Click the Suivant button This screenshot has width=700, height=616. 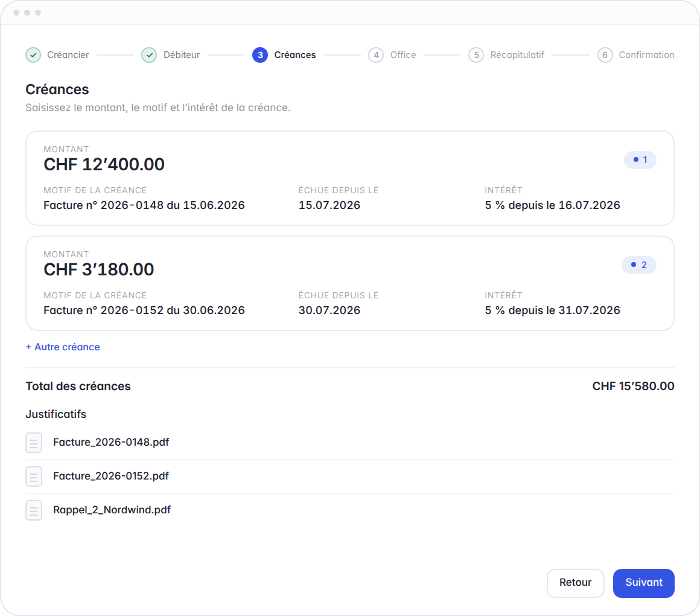(644, 583)
